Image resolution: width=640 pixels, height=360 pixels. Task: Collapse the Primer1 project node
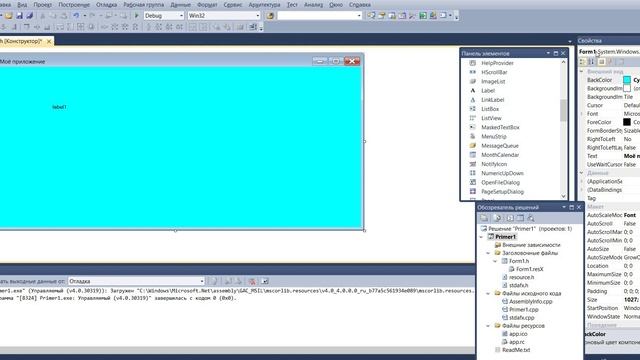click(x=481, y=237)
